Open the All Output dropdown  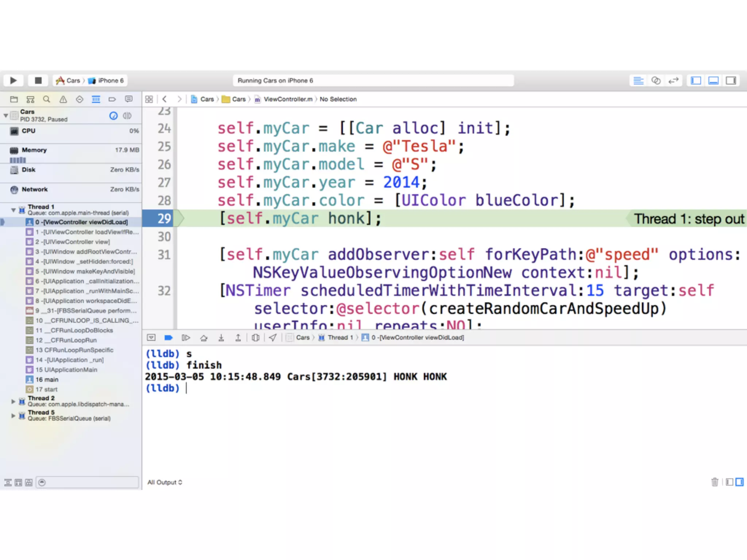click(x=165, y=482)
